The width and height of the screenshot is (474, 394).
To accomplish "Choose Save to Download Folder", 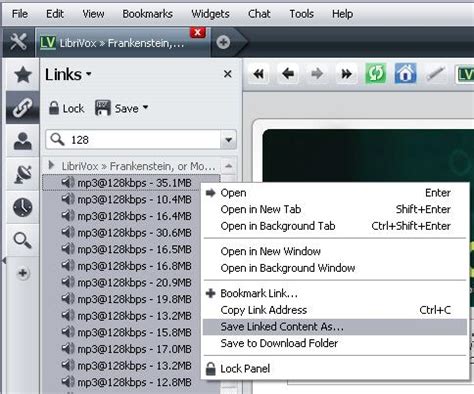I will 335,343.
